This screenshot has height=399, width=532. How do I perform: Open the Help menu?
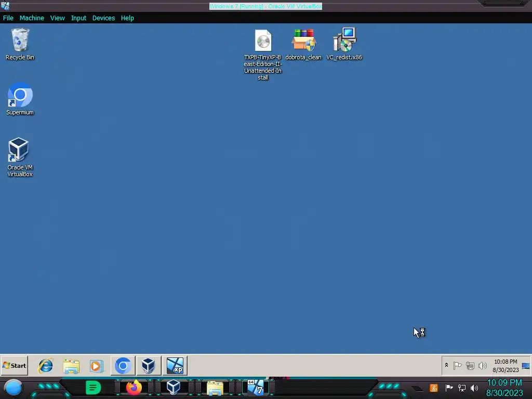127,18
